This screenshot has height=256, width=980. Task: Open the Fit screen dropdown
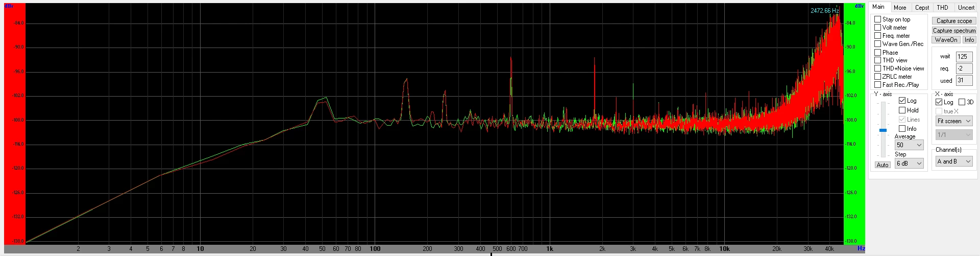pyautogui.click(x=954, y=121)
